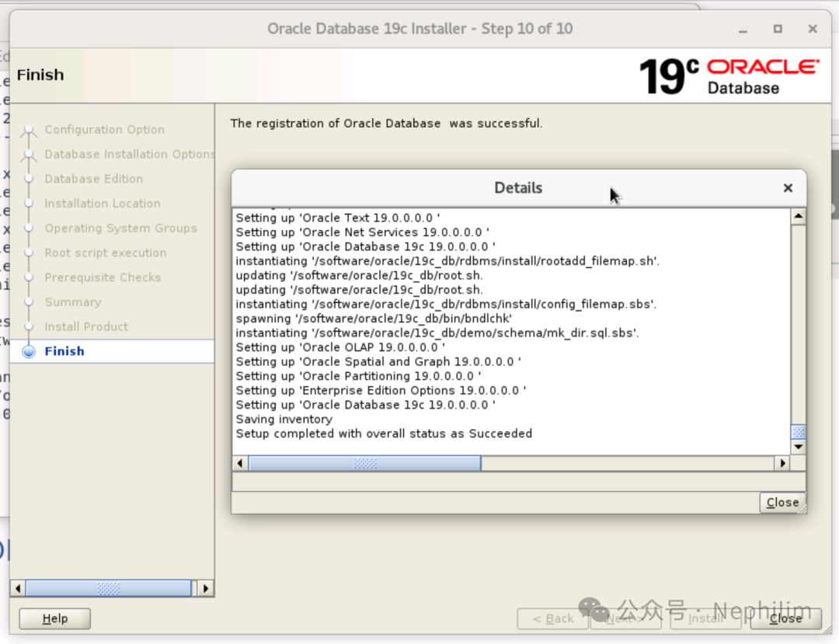Click step list scroll left arrow
This screenshot has height=644, width=839.
18,588
